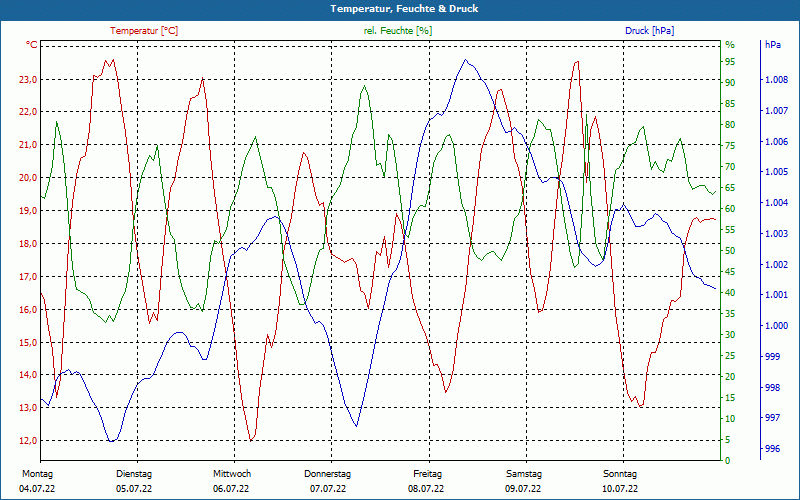Click the 1.003 pressure axis value
This screenshot has width=800, height=500.
tap(777, 234)
